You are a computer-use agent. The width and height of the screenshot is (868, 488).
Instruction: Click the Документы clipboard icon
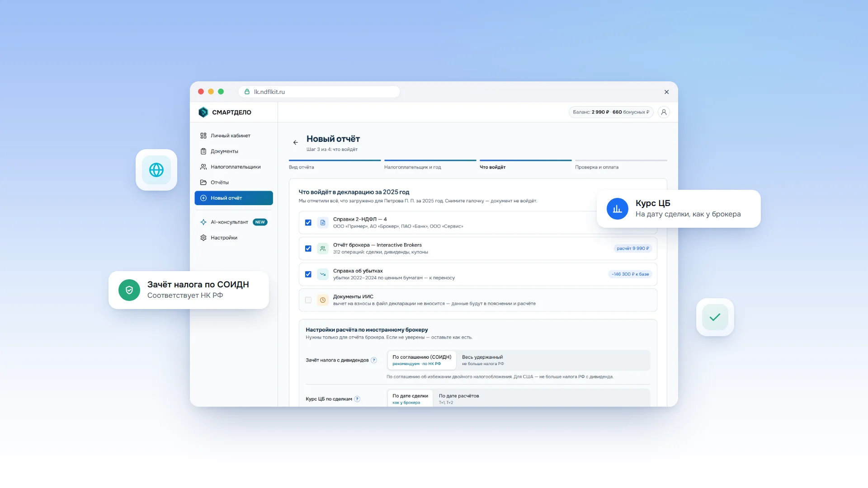(203, 151)
